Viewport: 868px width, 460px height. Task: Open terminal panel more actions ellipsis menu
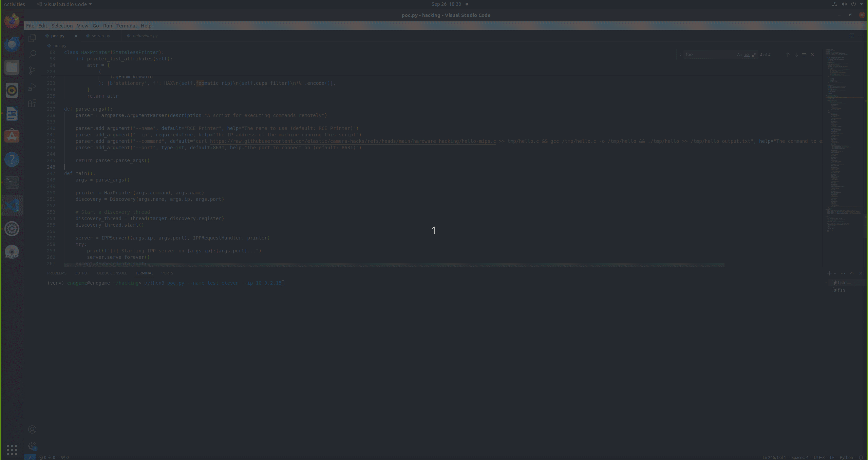843,273
